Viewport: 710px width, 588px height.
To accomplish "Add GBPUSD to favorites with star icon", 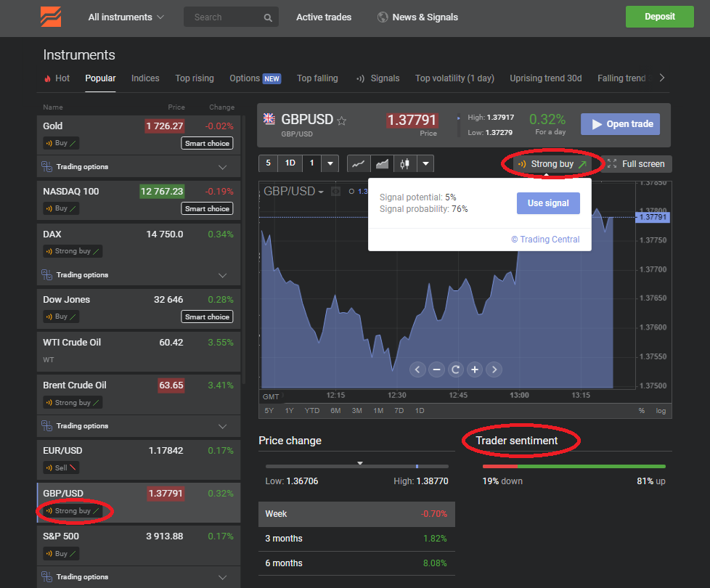I will click(342, 121).
